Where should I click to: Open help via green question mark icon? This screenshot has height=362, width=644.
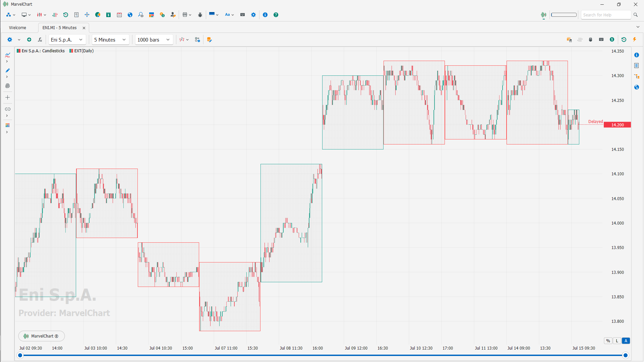click(x=276, y=15)
